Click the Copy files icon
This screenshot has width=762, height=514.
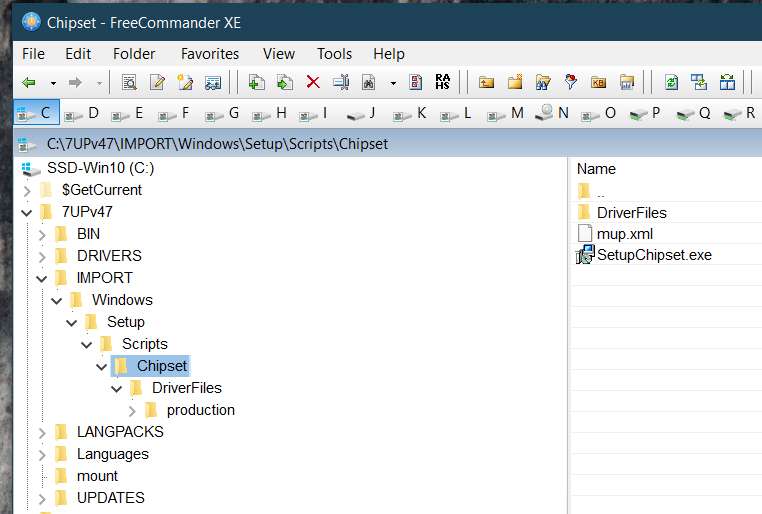[256, 83]
